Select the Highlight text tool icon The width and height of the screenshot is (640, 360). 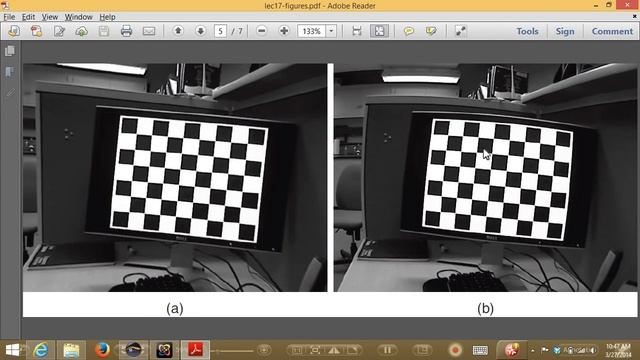coord(431,31)
